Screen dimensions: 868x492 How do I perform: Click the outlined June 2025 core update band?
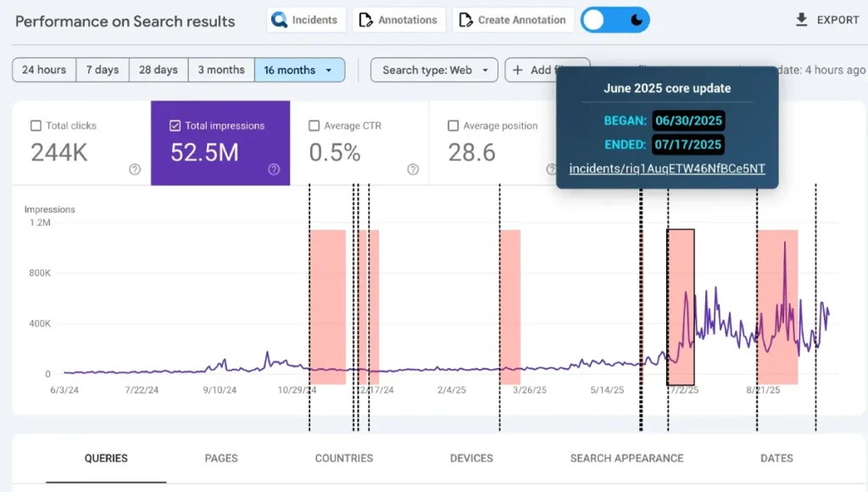click(x=681, y=305)
